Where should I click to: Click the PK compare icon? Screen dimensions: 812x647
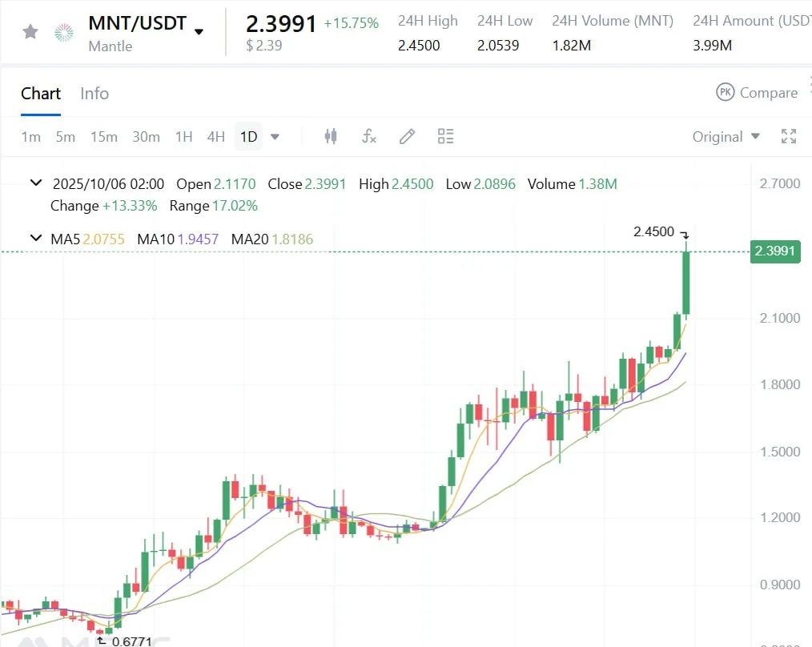coord(725,93)
